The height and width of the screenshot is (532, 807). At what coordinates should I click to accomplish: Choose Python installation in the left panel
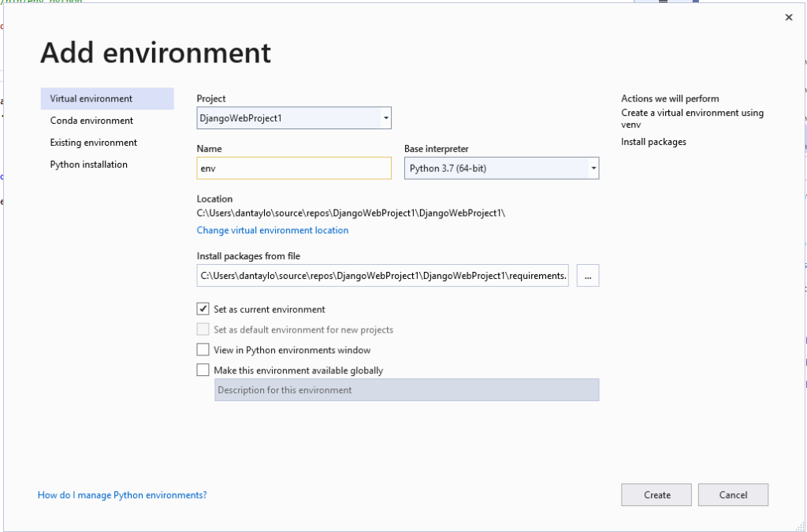(87, 164)
